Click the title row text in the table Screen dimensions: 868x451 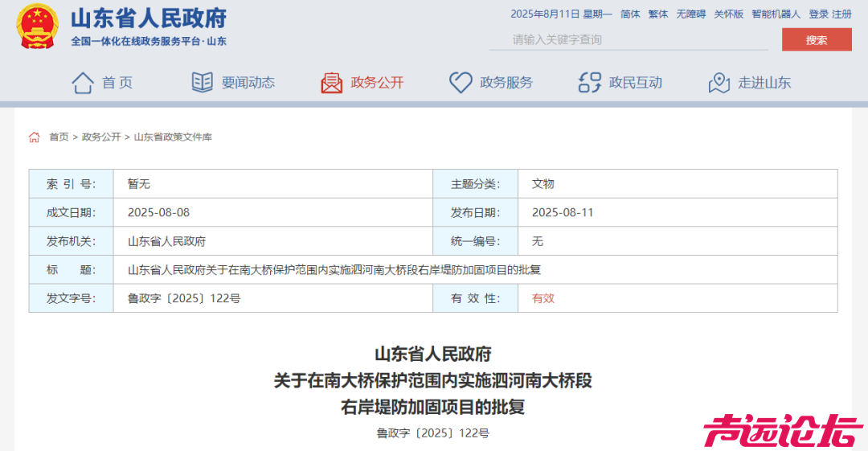point(334,270)
